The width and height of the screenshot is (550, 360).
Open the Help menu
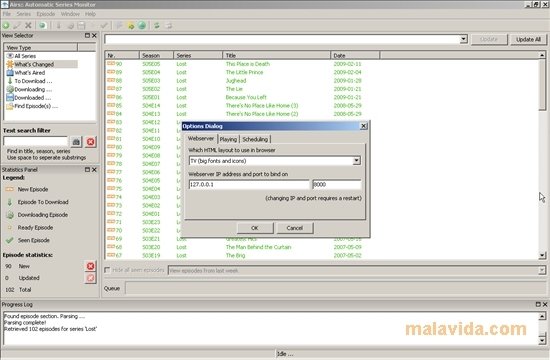90,14
